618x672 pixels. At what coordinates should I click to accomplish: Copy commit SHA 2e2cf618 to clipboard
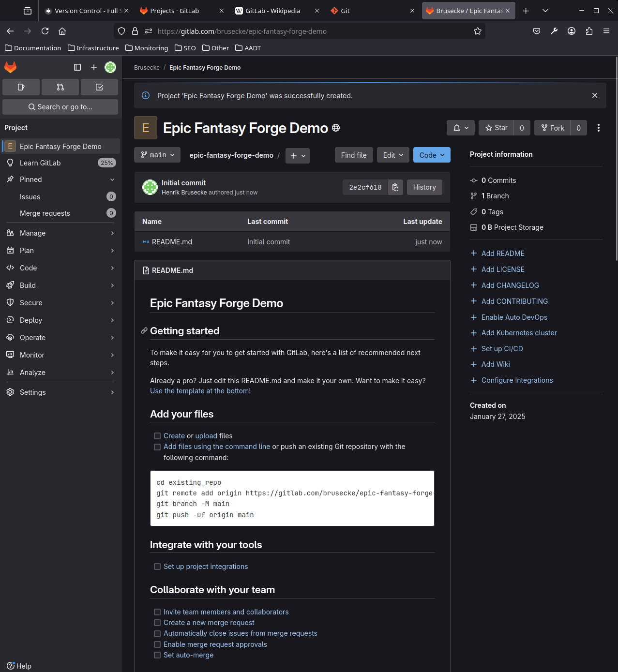395,187
